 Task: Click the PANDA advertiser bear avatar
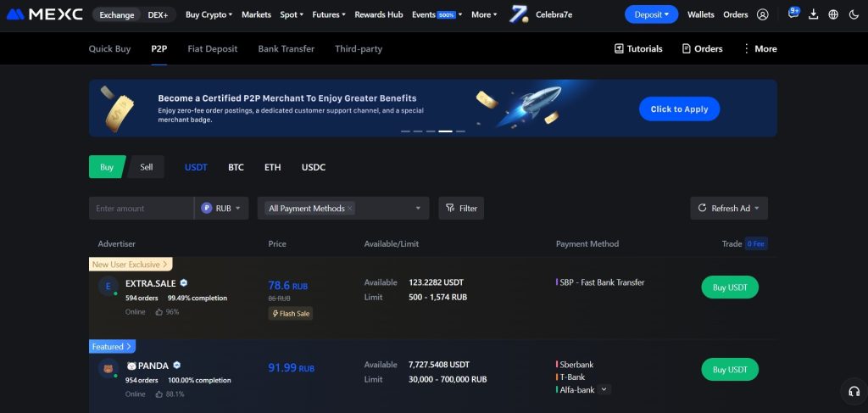(x=108, y=368)
